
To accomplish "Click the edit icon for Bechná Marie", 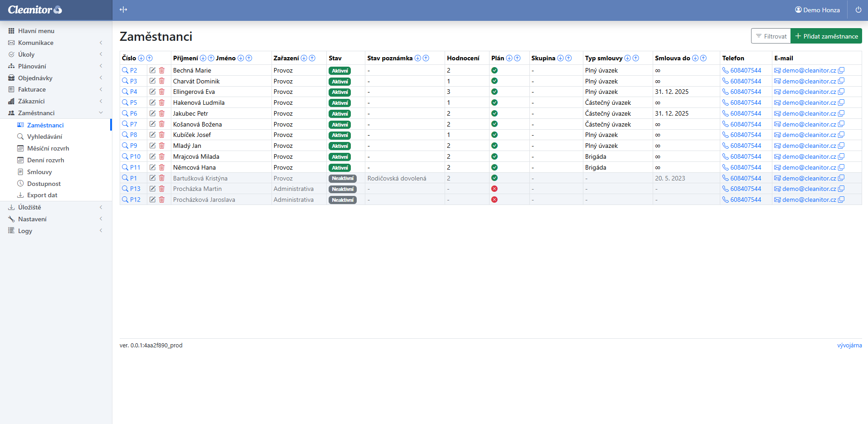I will click(x=153, y=70).
